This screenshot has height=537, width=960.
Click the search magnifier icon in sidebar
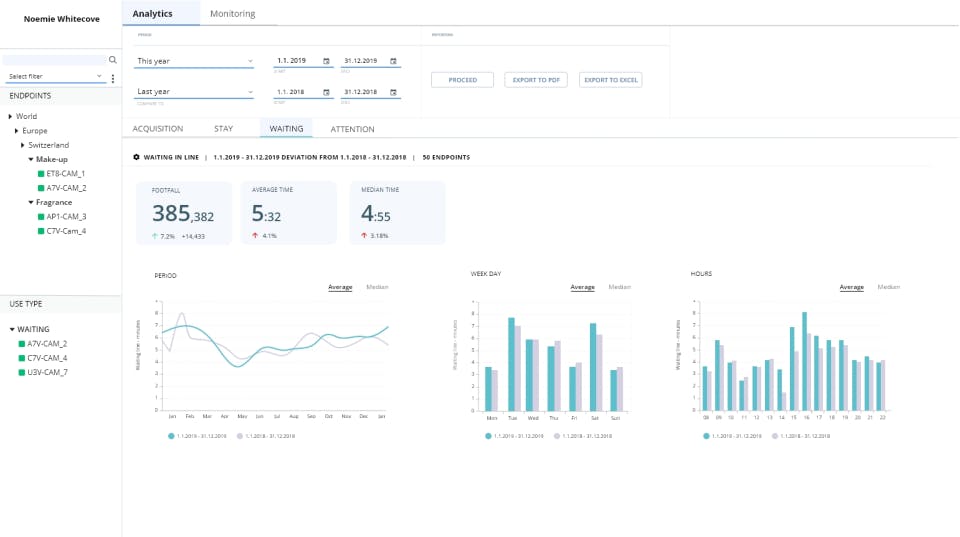[113, 60]
